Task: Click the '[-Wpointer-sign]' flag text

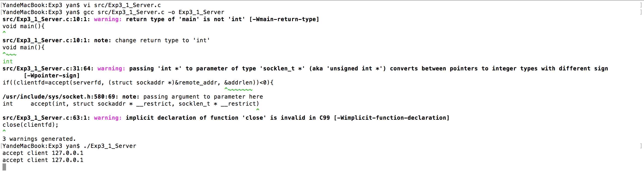Action: pos(52,75)
